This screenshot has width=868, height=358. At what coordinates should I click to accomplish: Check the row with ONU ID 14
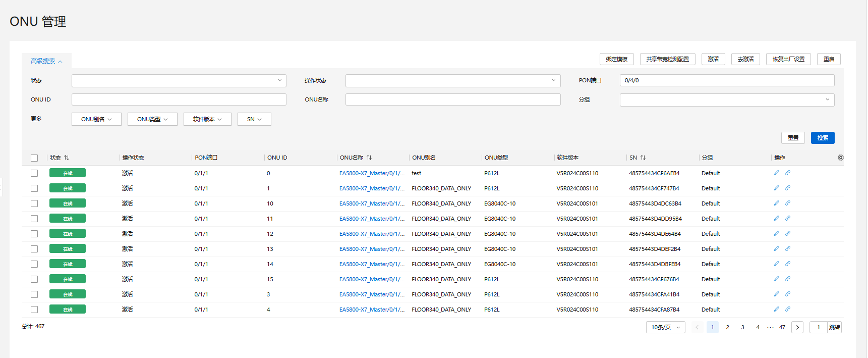point(34,264)
